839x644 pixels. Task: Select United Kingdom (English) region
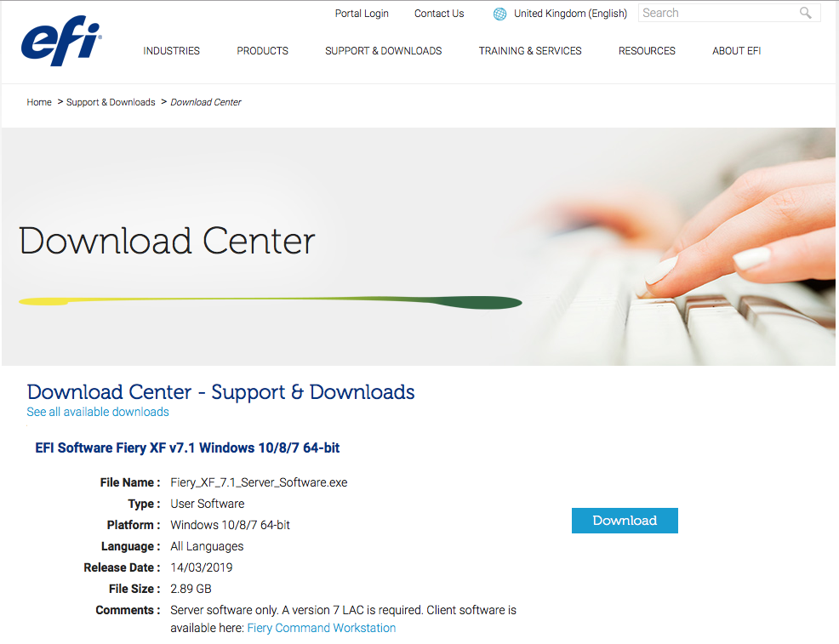pos(570,14)
